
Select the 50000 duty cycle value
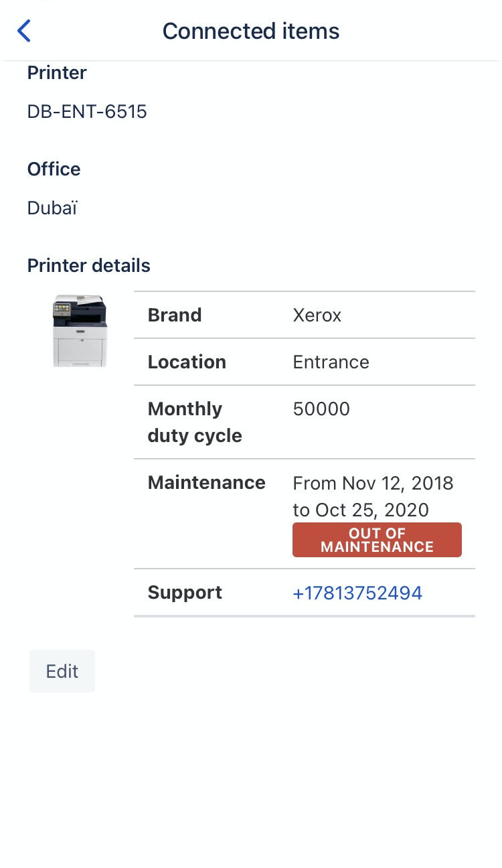321,409
